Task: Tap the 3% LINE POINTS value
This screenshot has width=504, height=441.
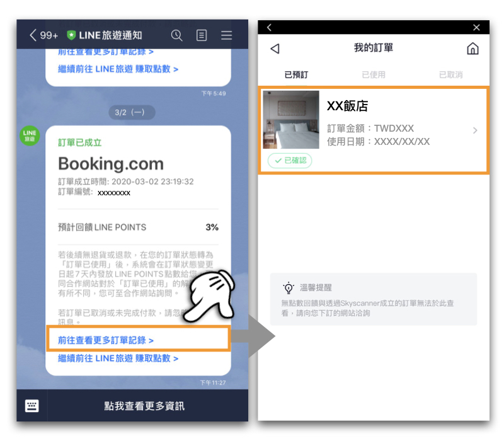Action: (x=212, y=227)
